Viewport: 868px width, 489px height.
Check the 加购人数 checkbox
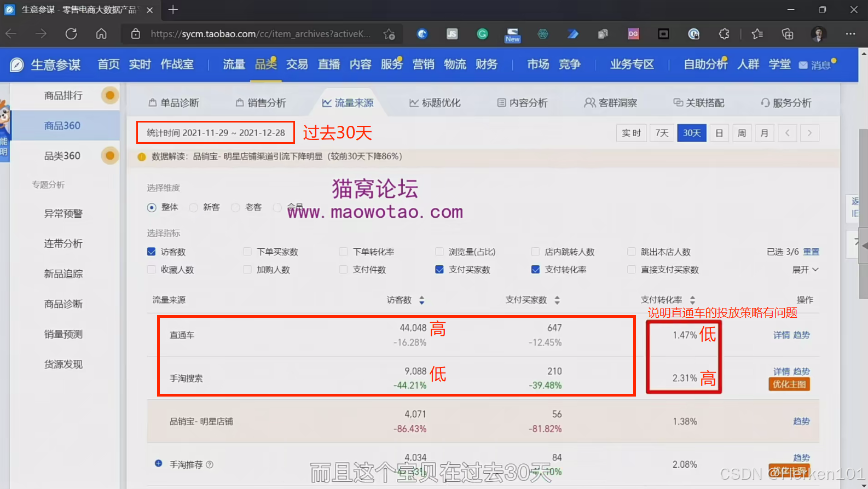pyautogui.click(x=247, y=269)
